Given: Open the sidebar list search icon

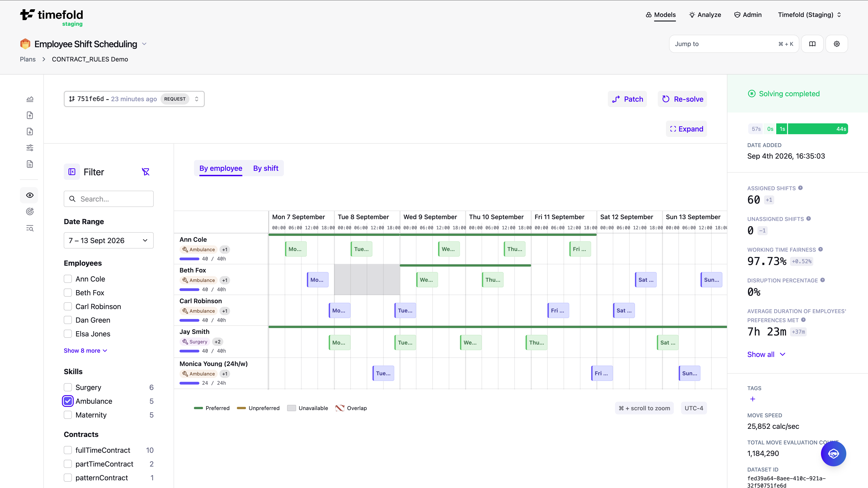Looking at the screenshot, I should coord(30,228).
